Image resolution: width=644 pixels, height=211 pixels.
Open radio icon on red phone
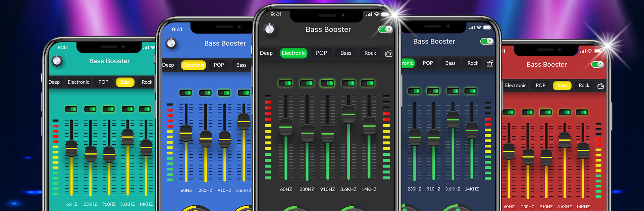coord(601,86)
